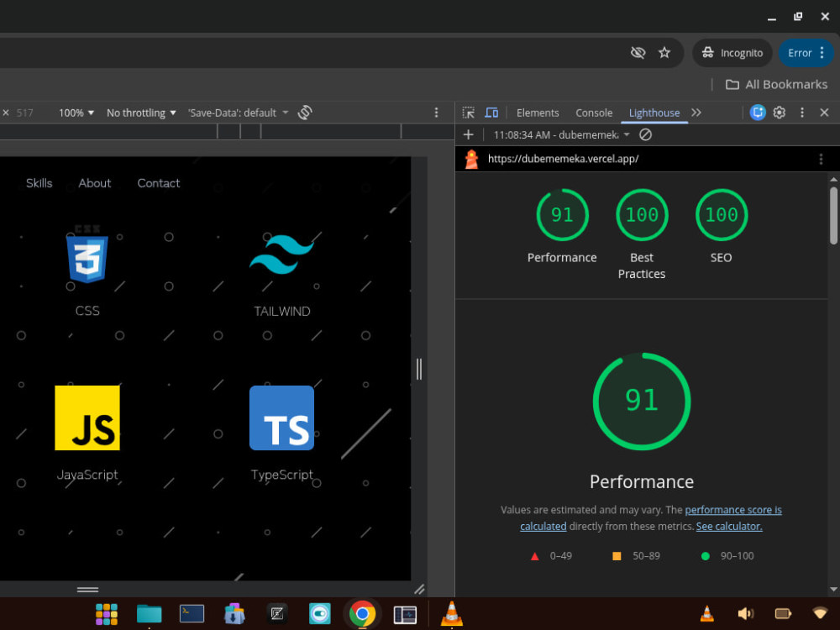Select the Lighthouse tab

click(654, 113)
